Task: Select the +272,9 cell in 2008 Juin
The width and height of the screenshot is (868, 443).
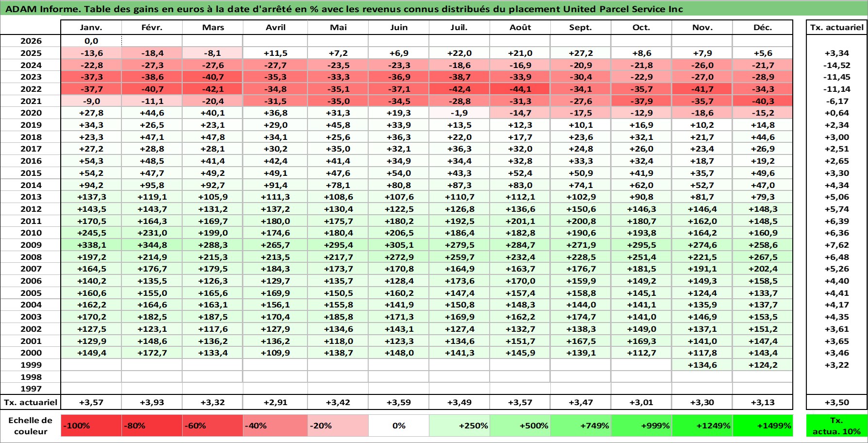Action: (399, 257)
